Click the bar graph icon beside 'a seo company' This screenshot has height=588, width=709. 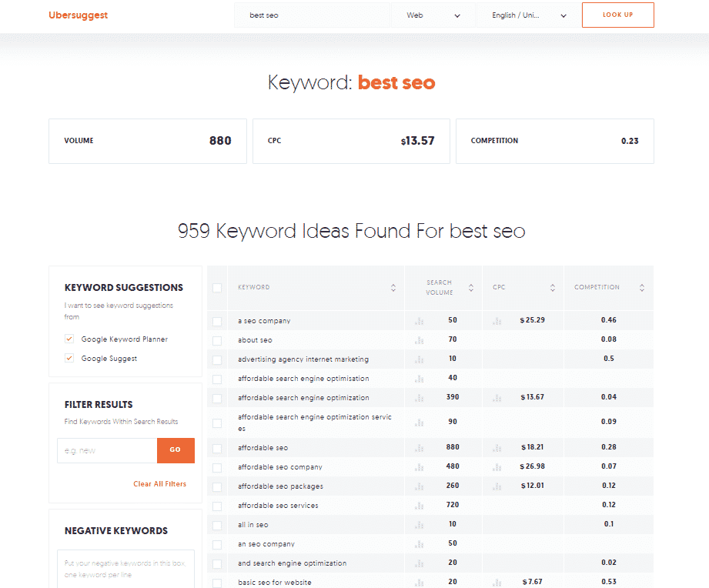click(418, 320)
